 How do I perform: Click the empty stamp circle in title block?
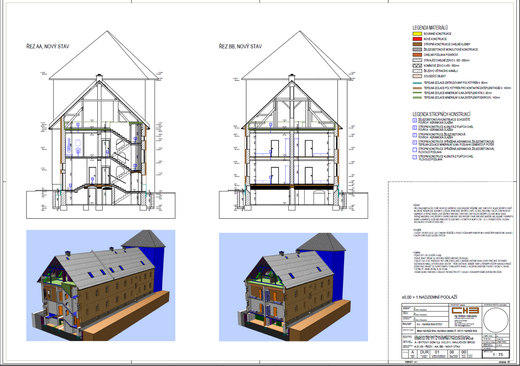[x=496, y=319]
